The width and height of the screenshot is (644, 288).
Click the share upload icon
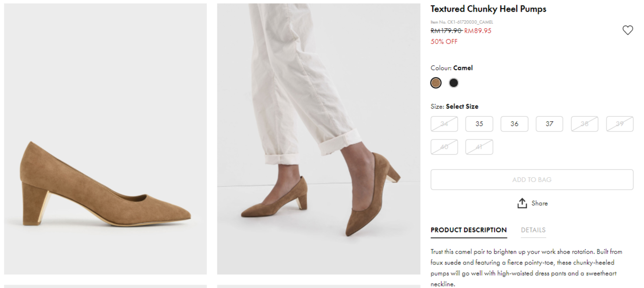tap(522, 203)
